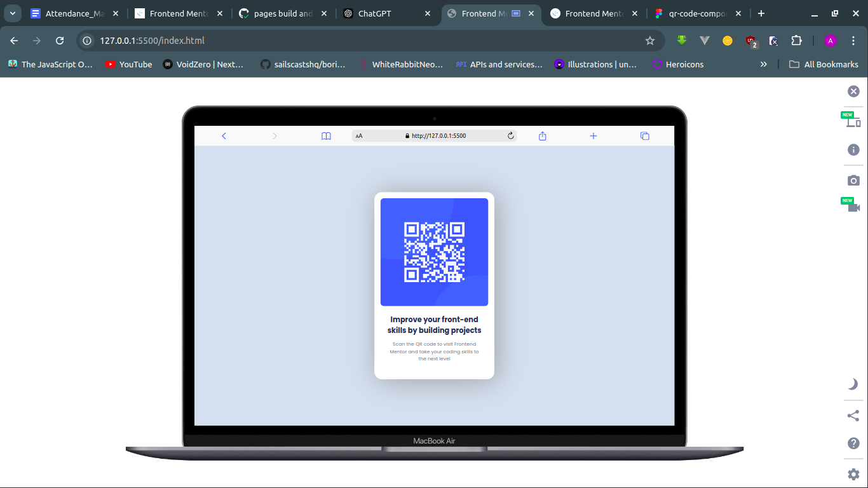Open a new Chrome tab
The image size is (868, 488).
[761, 13]
